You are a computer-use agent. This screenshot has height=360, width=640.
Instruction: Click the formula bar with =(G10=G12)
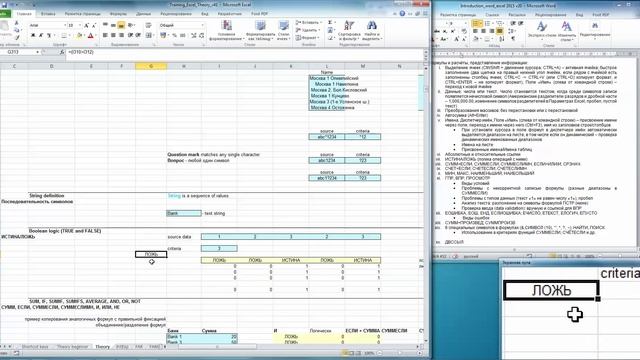[x=245, y=52]
